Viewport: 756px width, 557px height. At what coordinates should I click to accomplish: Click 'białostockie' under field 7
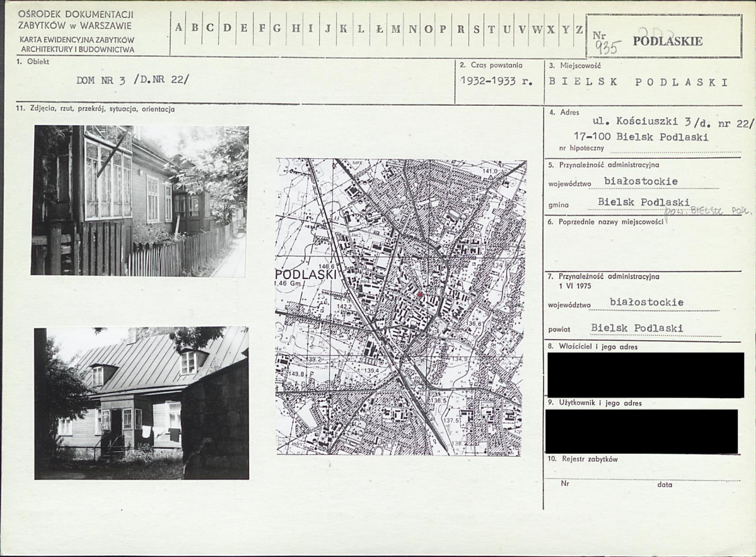pos(646,302)
